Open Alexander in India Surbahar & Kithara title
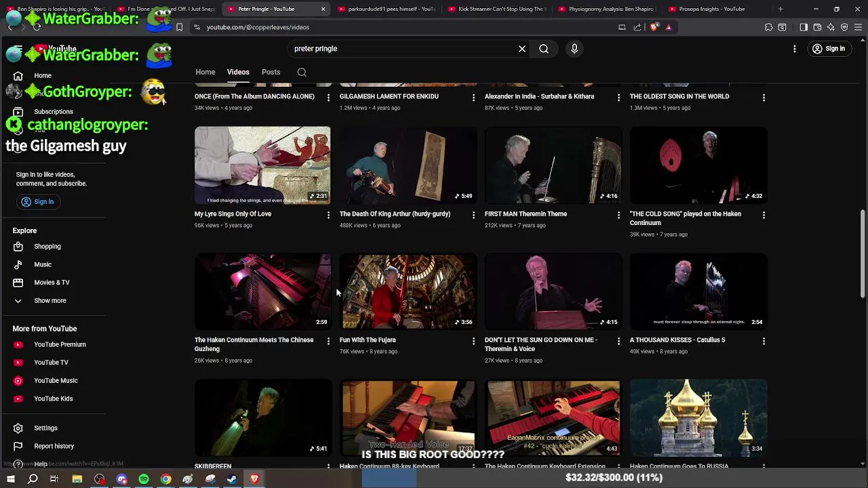 (x=539, y=96)
